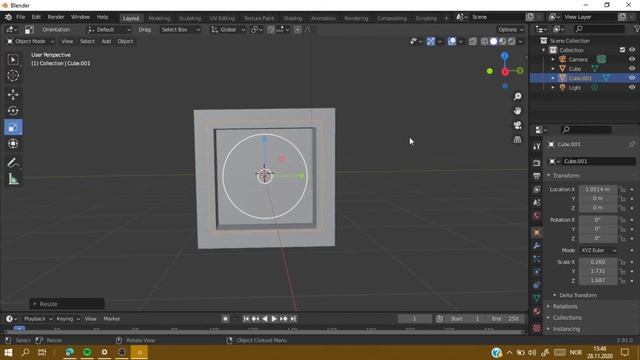This screenshot has height=360, width=640.
Task: Open the Global transform orientation dropdown
Action: 228,30
